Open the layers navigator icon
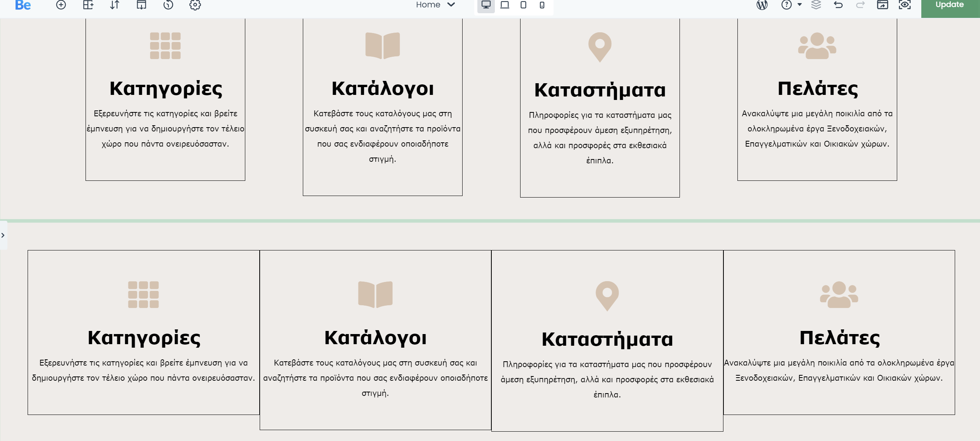This screenshot has height=441, width=980. click(816, 5)
